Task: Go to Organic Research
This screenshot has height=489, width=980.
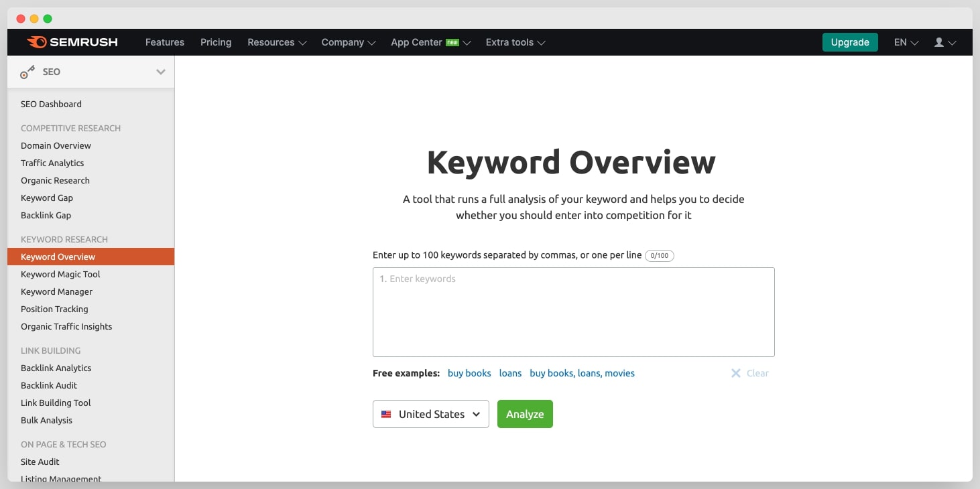Action: pyautogui.click(x=55, y=180)
